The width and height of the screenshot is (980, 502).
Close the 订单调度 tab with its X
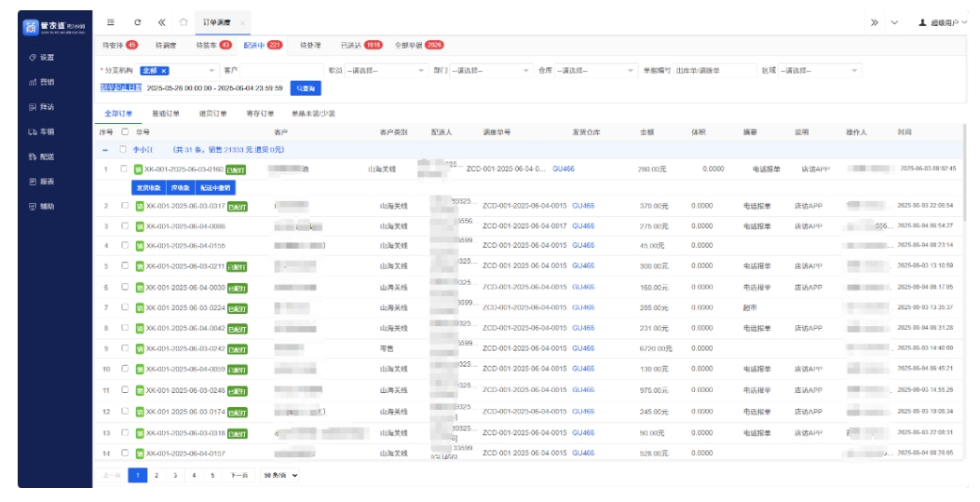click(242, 23)
